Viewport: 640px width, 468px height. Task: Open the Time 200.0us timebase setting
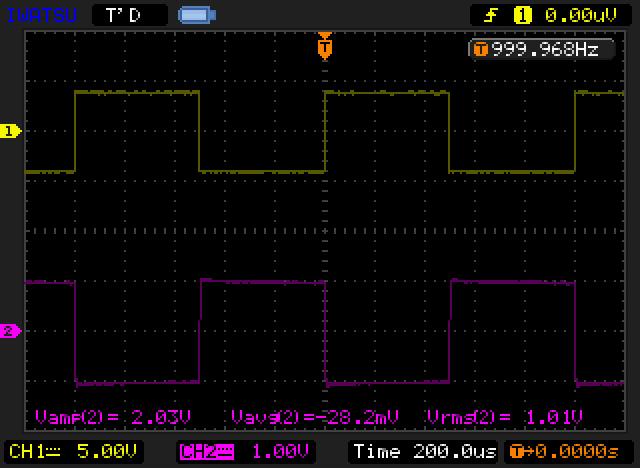tap(422, 450)
